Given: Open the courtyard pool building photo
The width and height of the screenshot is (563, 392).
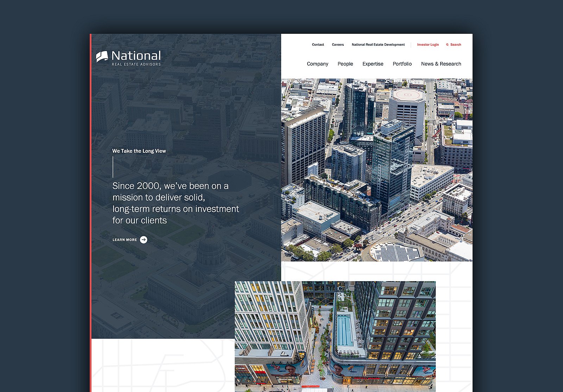Looking at the screenshot, I should point(335,336).
